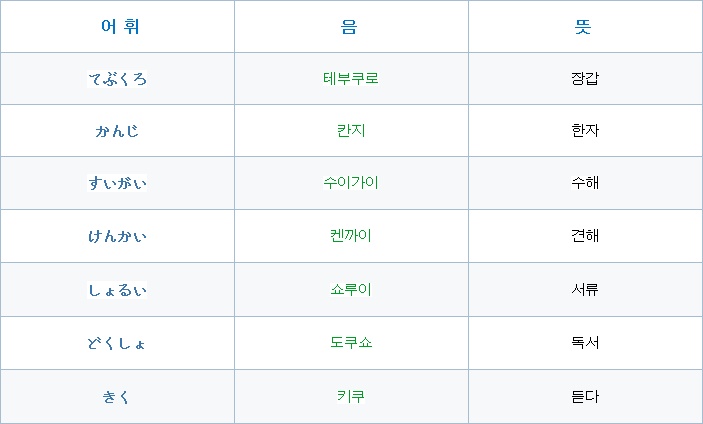Click the pronunciation 켄까이
703x424 pixels.
[351, 235]
